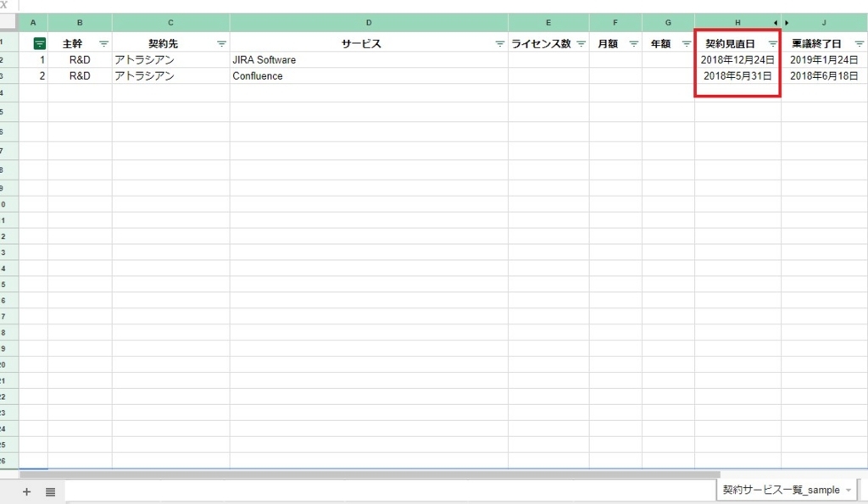Select the 2018年12月24日 date cell
This screenshot has width=868, height=504.
coord(737,60)
